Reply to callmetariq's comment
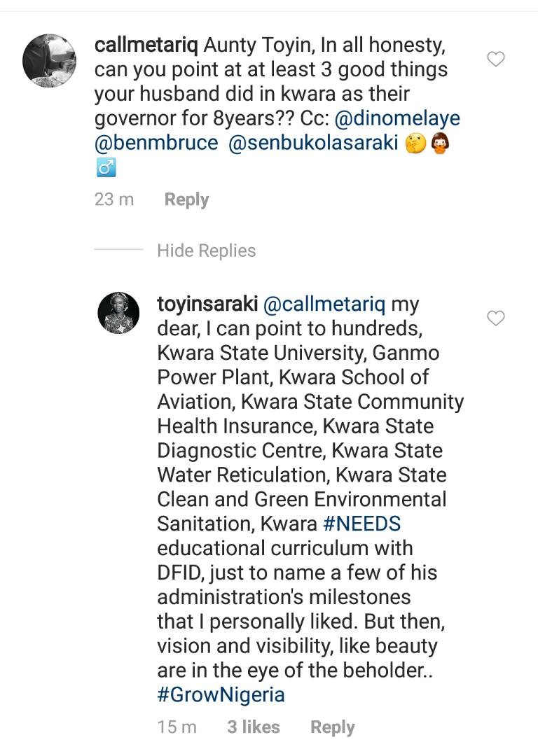The width and height of the screenshot is (538, 756). point(186,199)
